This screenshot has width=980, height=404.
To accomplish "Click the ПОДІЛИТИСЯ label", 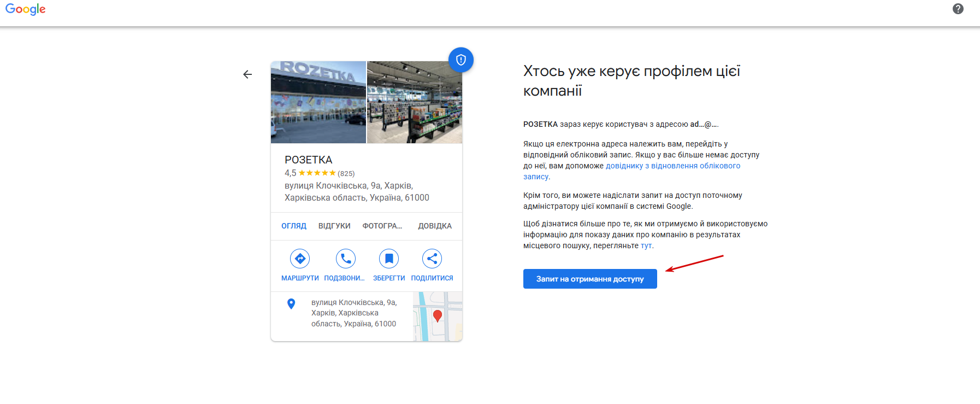I will click(x=432, y=278).
